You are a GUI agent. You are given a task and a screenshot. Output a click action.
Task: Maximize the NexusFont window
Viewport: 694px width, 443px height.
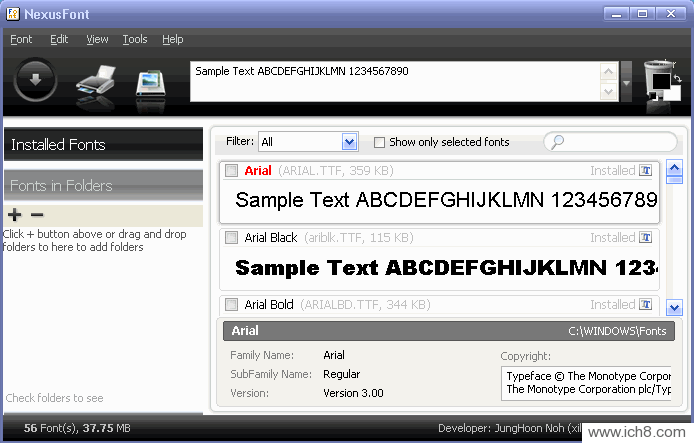click(x=643, y=14)
